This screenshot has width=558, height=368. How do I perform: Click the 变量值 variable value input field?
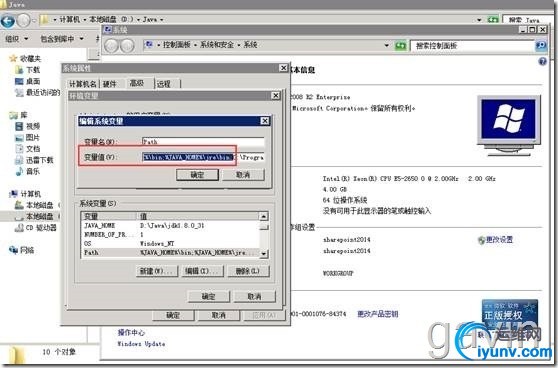tap(203, 157)
